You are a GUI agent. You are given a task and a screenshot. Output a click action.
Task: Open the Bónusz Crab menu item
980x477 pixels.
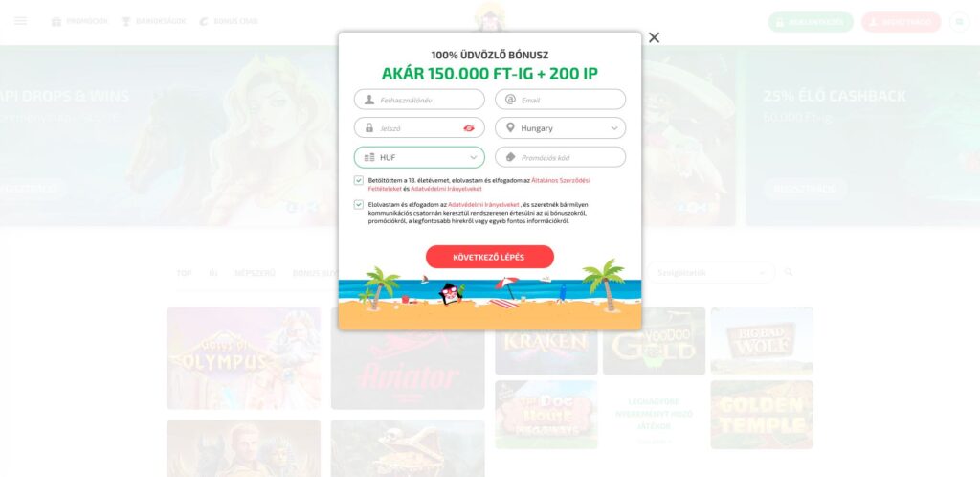click(x=228, y=21)
